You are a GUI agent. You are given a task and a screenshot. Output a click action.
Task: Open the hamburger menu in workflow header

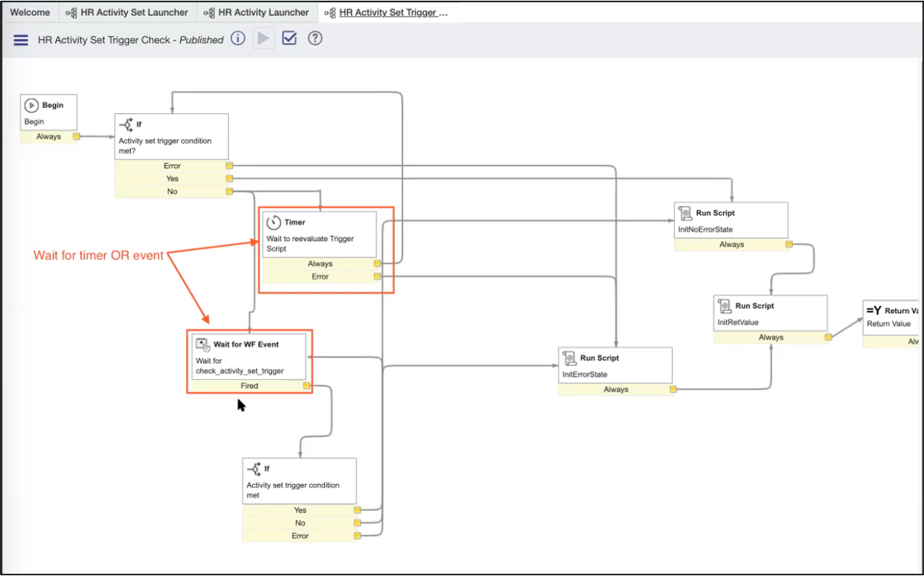(x=21, y=40)
